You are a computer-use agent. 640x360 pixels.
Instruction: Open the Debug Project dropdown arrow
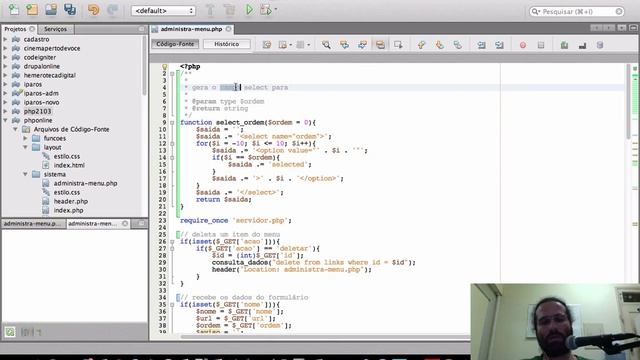(276, 9)
